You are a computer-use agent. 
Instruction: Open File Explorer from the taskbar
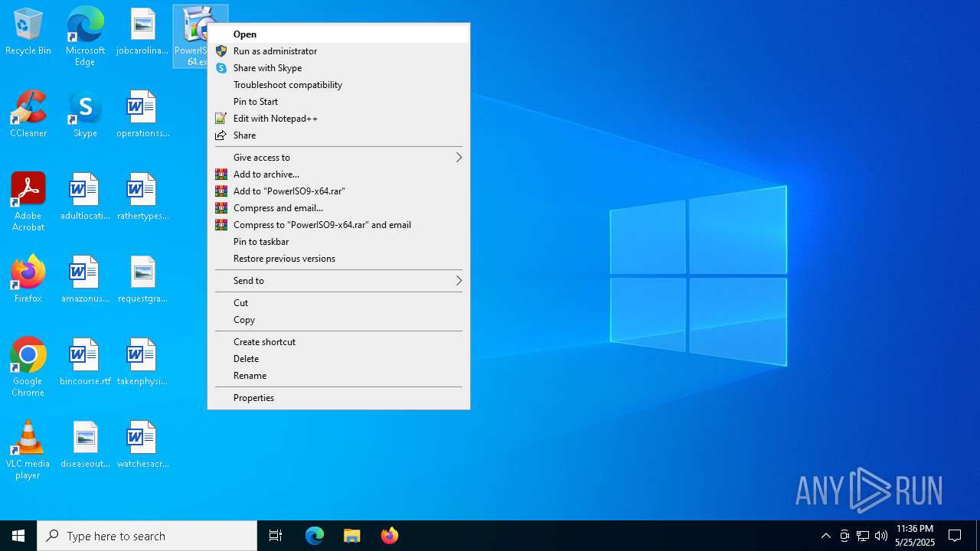tap(352, 536)
